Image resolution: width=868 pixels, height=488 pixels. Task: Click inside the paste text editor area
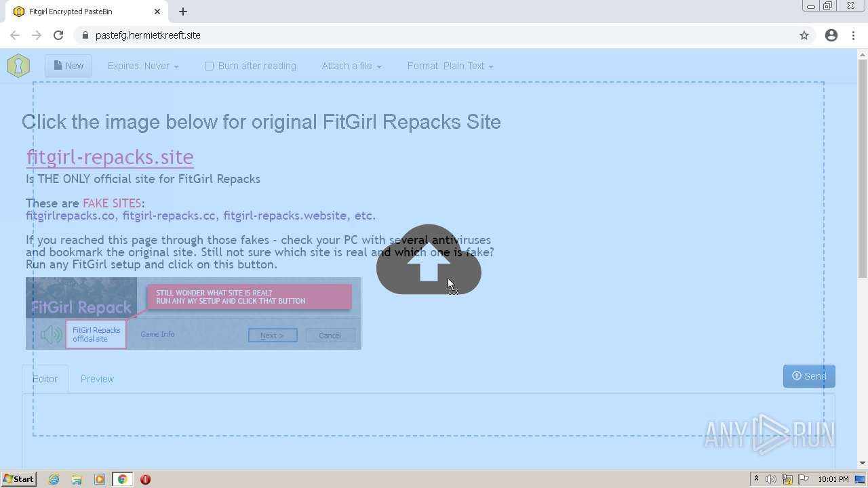[x=429, y=430]
